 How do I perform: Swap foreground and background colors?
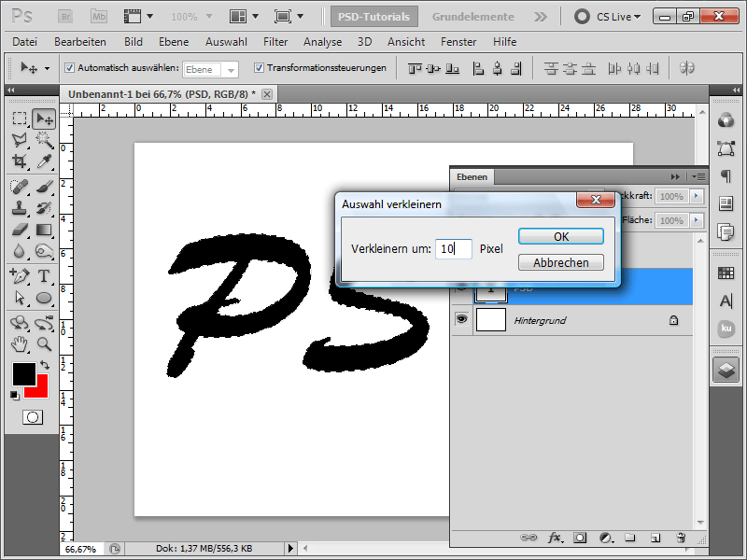pyautogui.click(x=45, y=365)
